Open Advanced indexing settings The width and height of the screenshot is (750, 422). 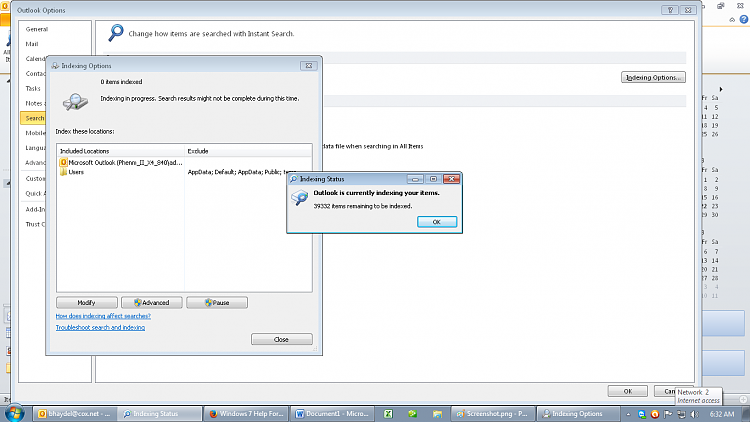[152, 303]
